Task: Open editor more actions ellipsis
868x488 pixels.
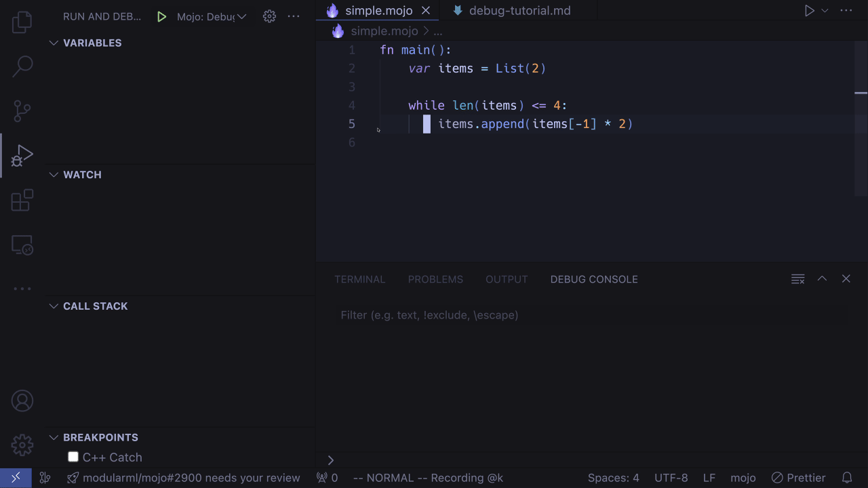Action: 846,10
